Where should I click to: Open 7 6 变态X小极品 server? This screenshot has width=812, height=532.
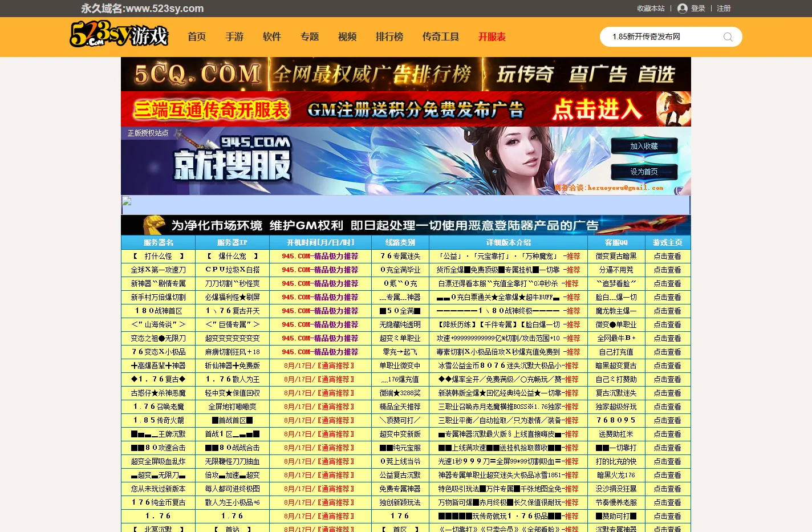(x=159, y=352)
